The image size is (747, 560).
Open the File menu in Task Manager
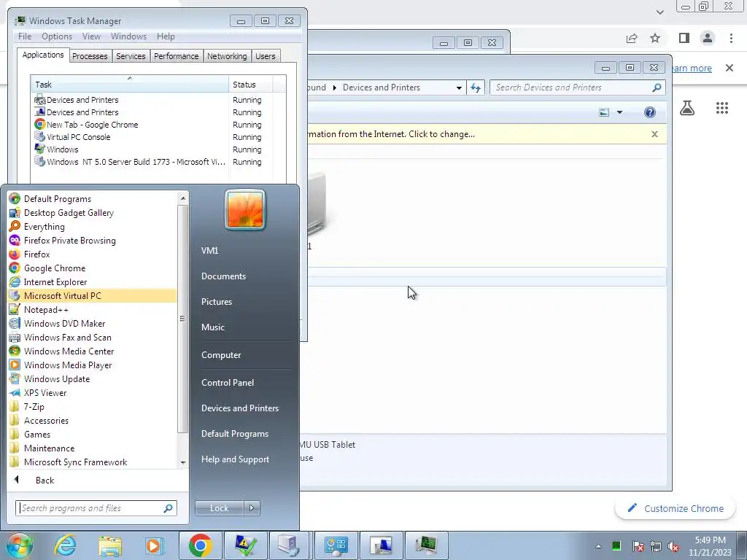tap(25, 36)
